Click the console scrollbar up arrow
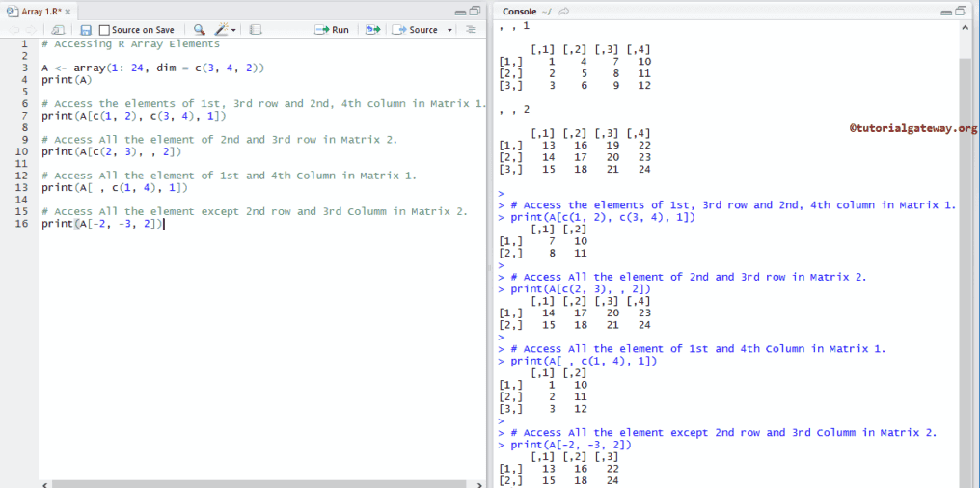Image resolution: width=980 pixels, height=488 pixels. (965, 28)
